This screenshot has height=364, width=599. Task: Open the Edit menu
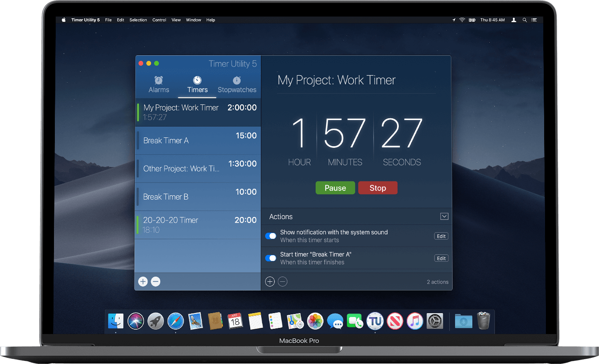pos(121,20)
